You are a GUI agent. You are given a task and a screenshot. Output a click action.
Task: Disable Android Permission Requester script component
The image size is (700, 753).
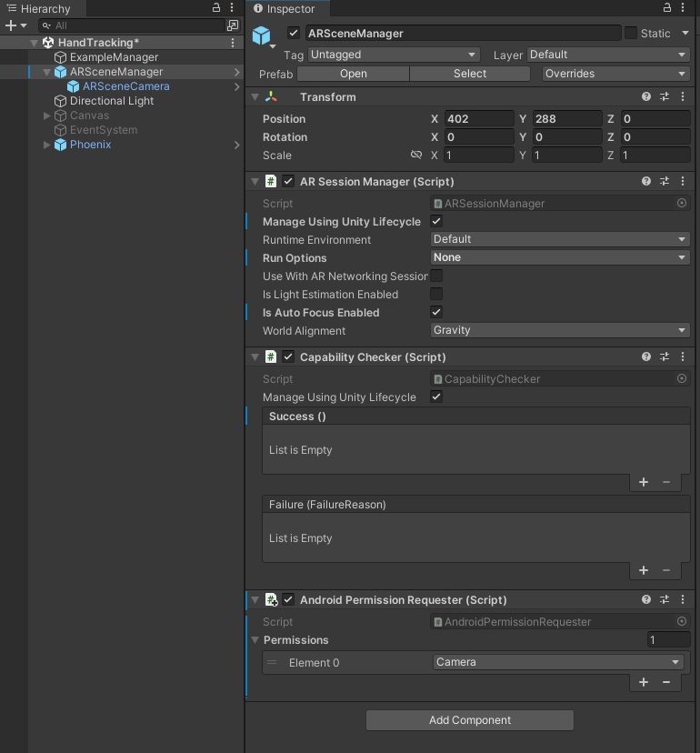coord(288,599)
